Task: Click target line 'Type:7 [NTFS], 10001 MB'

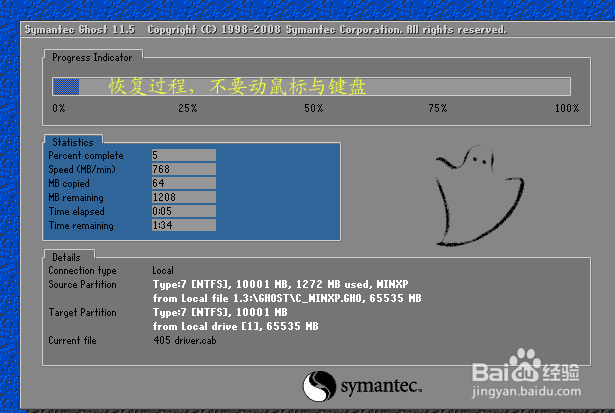Action: pos(220,313)
